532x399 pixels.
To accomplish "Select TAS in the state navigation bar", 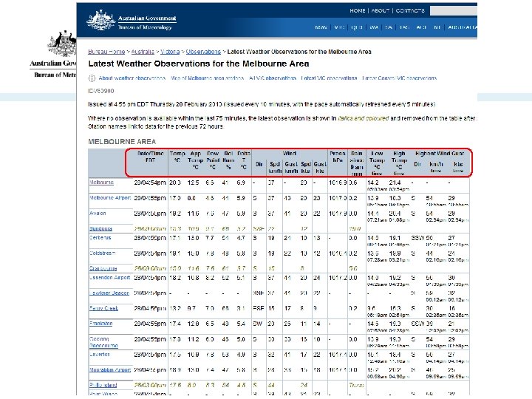I will 404,27.
